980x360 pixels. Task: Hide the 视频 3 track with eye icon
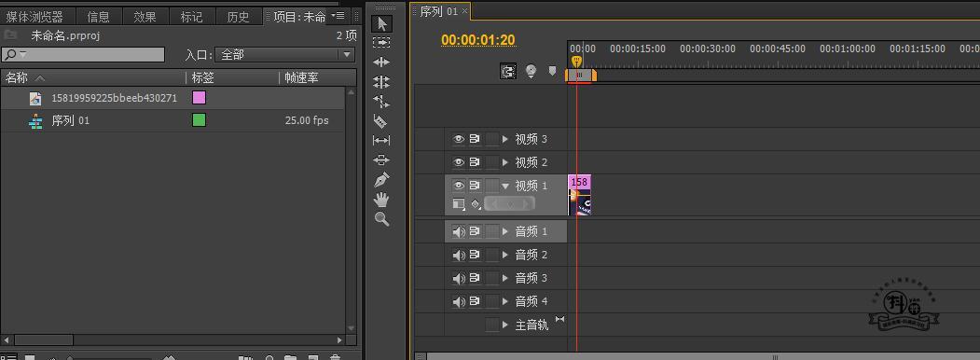(459, 139)
